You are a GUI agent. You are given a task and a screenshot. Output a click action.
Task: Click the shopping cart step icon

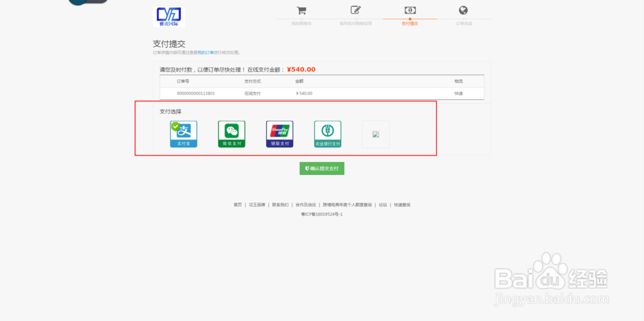tap(301, 10)
